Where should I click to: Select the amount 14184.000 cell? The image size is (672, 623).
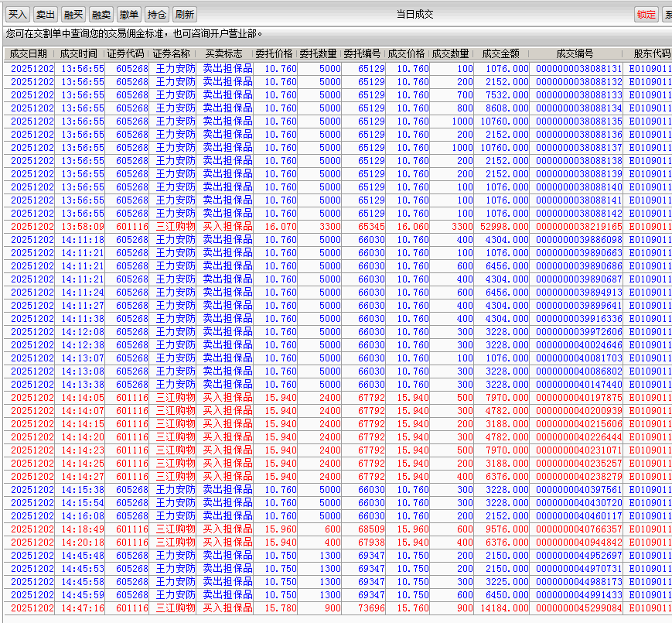pyautogui.click(x=504, y=608)
